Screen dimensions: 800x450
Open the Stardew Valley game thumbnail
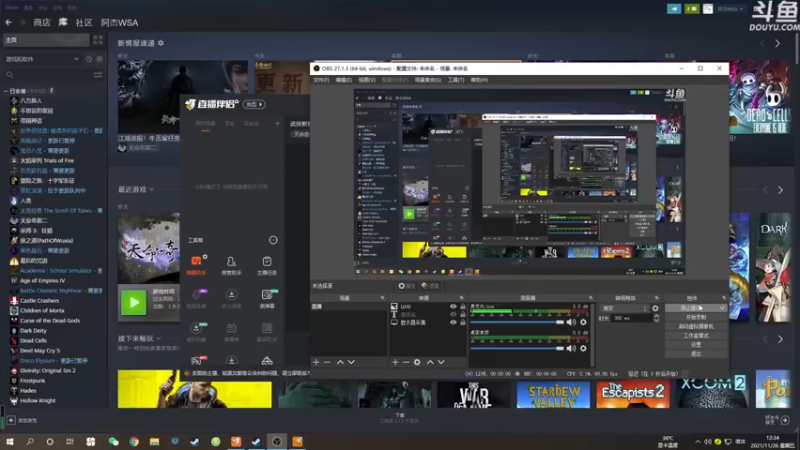pyautogui.click(x=553, y=395)
